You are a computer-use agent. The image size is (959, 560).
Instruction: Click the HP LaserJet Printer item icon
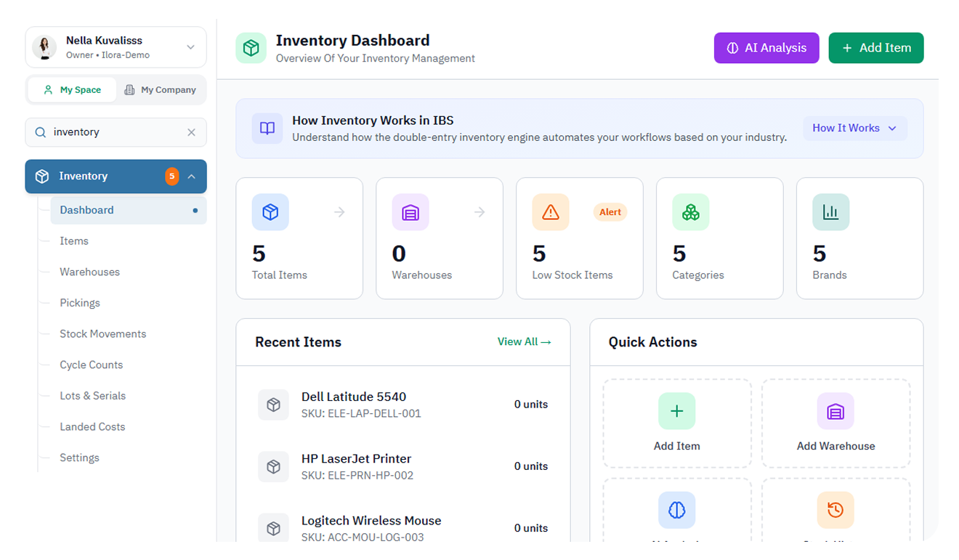click(273, 466)
